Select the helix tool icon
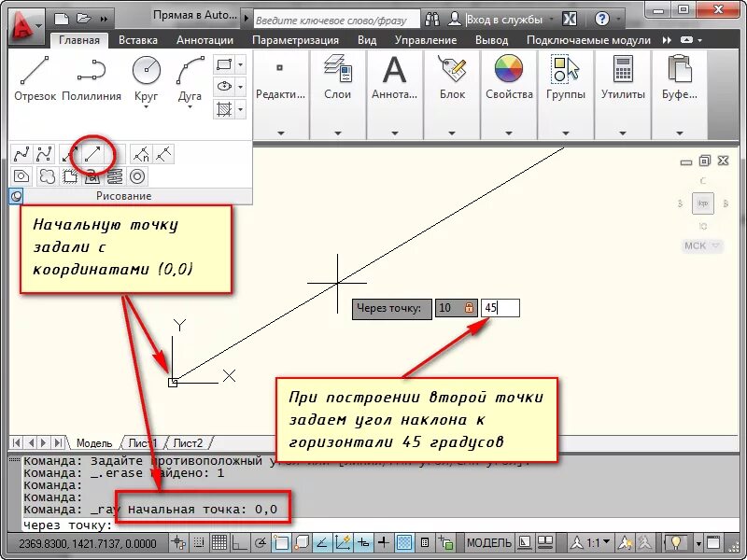Screen dimensions: 747x560 point(115,176)
